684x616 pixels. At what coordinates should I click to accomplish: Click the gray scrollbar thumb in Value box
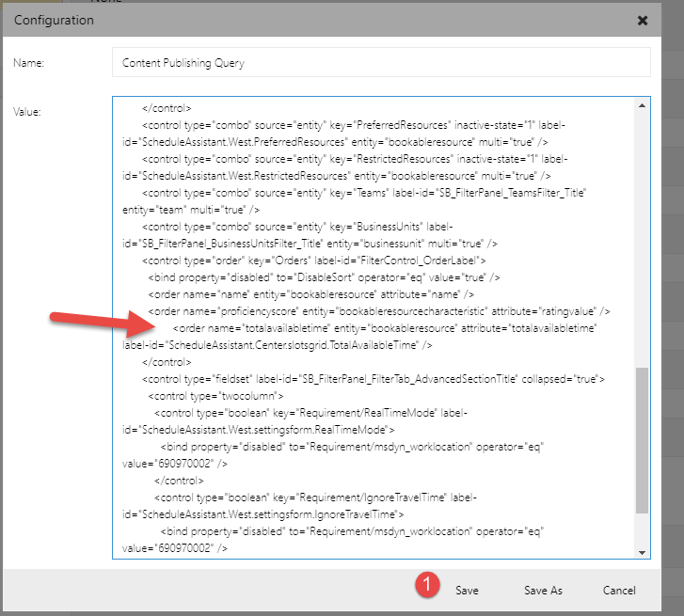point(643,439)
